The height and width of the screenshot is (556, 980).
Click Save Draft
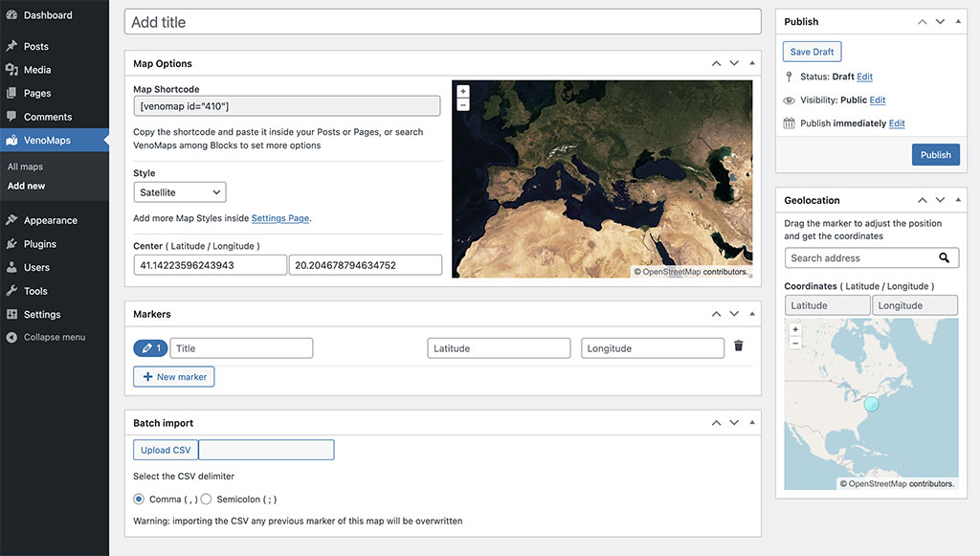812,52
